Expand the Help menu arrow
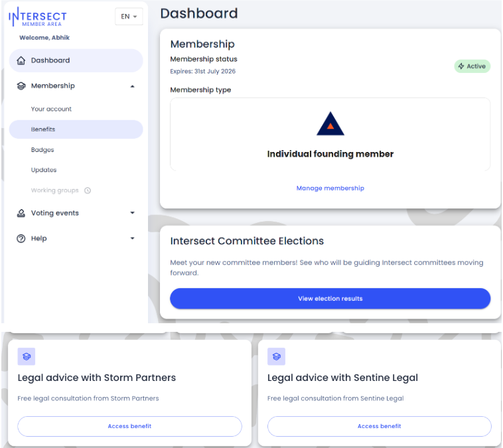 [132, 238]
